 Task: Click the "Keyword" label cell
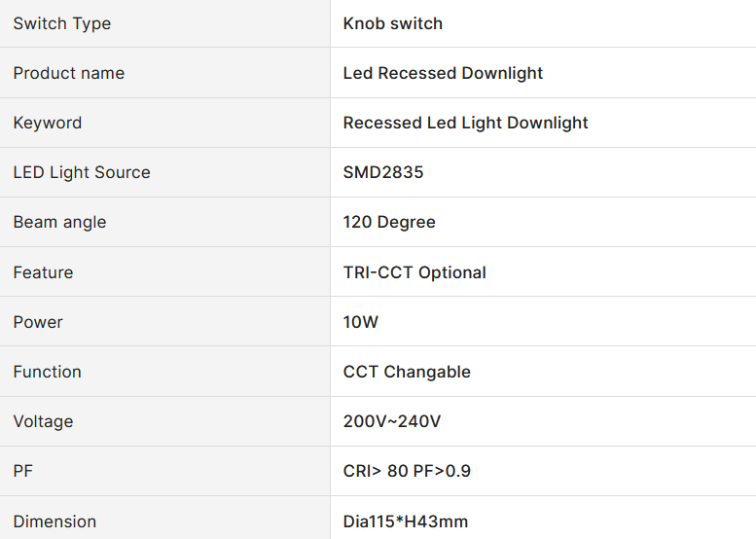tap(48, 123)
